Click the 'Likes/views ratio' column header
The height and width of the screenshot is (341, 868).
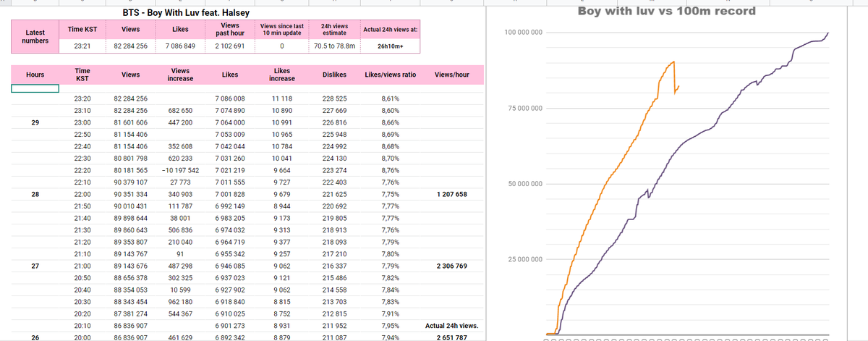click(391, 75)
